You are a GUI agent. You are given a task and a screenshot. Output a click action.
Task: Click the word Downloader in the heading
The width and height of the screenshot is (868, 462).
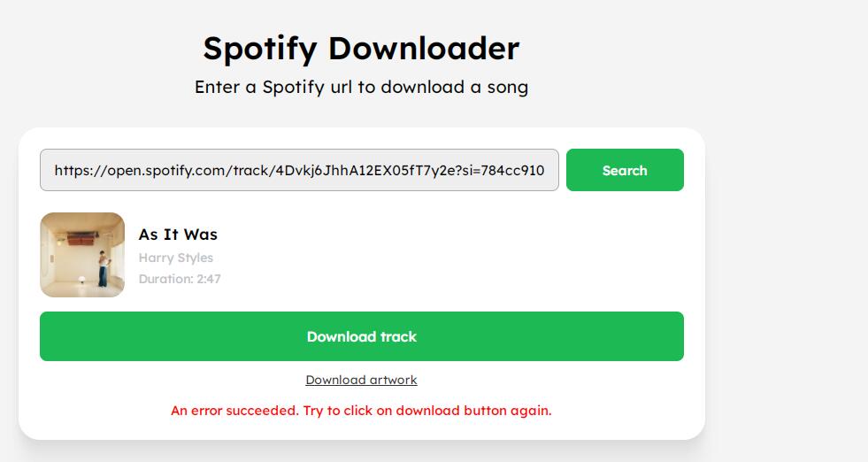click(x=424, y=48)
